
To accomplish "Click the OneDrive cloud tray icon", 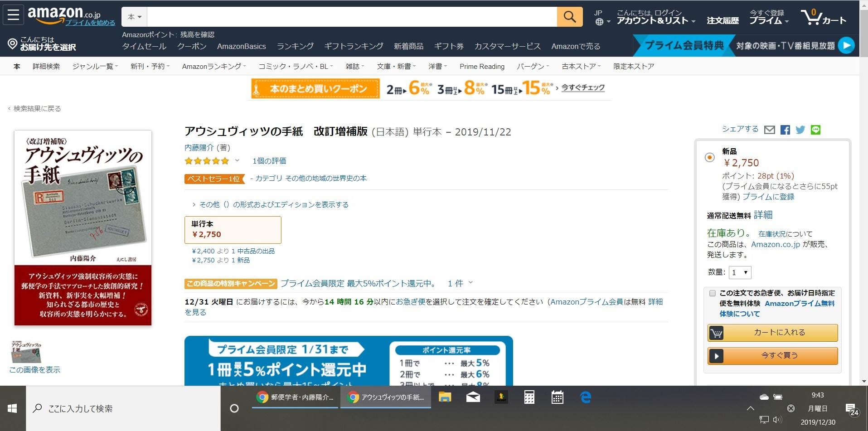I will pyautogui.click(x=764, y=397).
